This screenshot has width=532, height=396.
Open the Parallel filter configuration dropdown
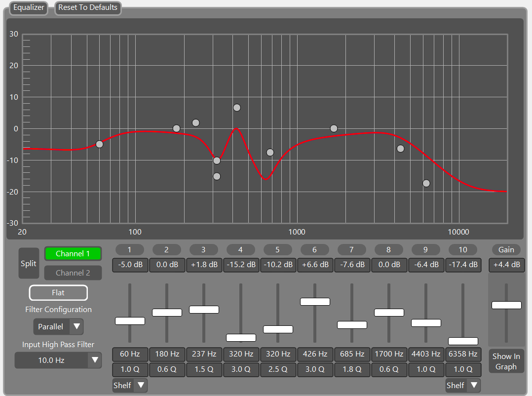pos(58,326)
